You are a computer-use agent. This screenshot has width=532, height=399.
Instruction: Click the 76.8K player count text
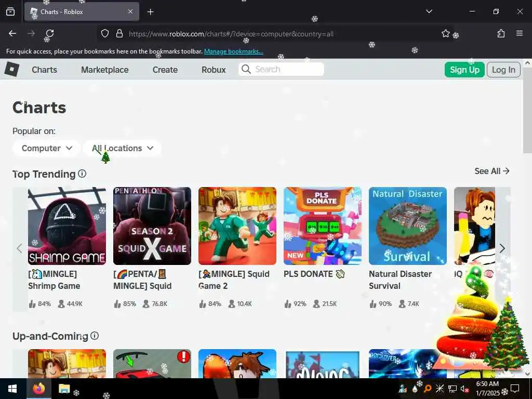(x=159, y=303)
